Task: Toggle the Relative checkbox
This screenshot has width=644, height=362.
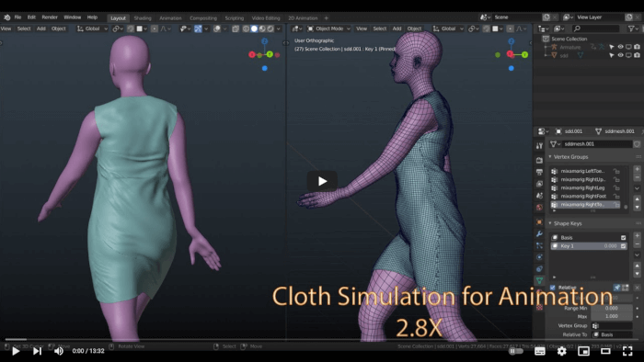Action: (x=553, y=288)
